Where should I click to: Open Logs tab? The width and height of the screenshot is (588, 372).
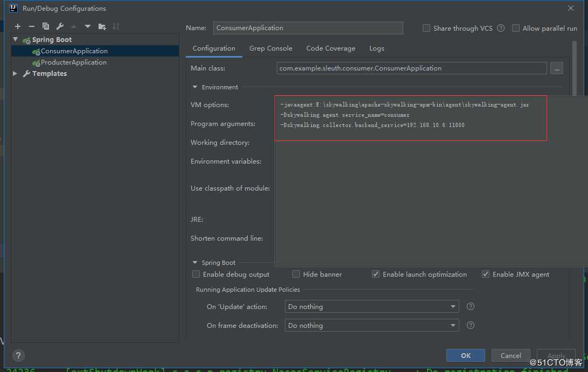[376, 48]
